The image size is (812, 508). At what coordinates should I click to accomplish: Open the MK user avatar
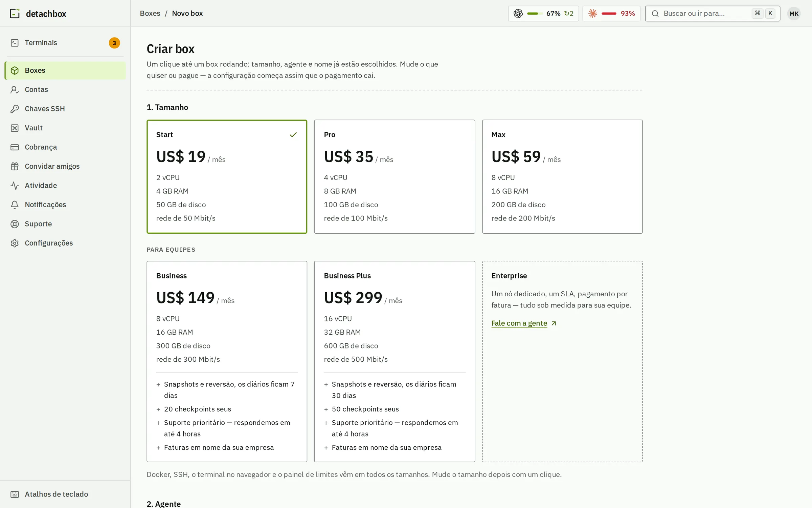(x=794, y=14)
